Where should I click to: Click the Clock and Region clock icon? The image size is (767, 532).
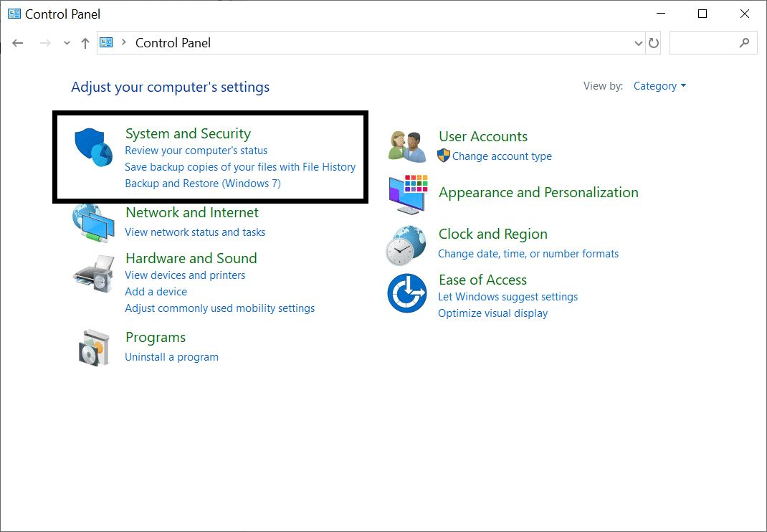406,244
